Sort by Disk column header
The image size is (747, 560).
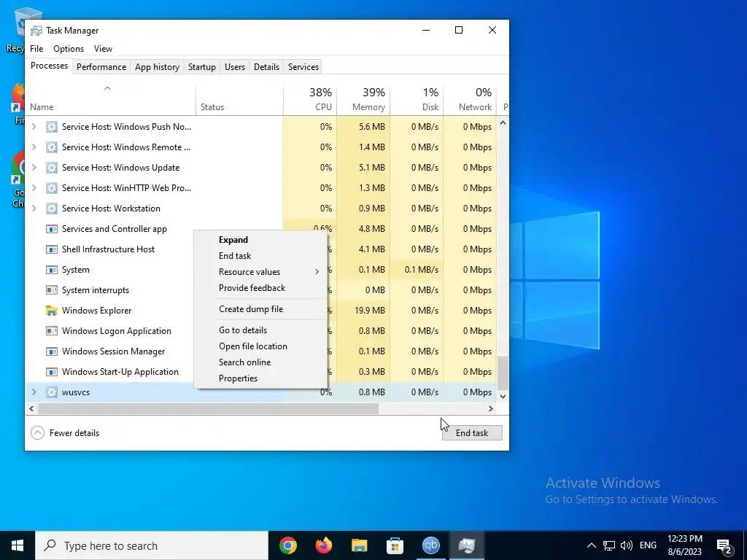tap(417, 99)
